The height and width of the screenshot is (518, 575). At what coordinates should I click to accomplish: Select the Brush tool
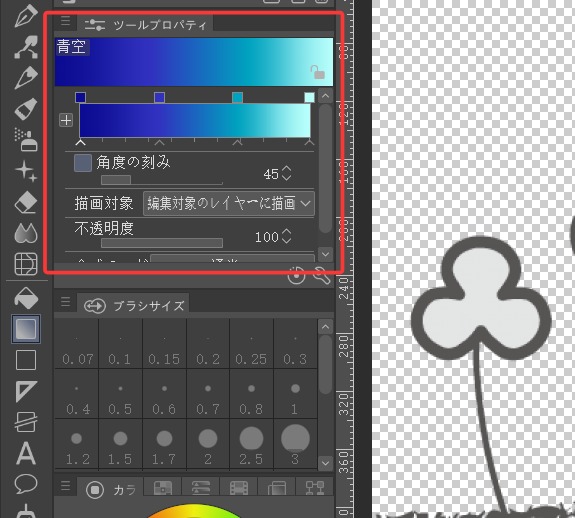click(26, 109)
